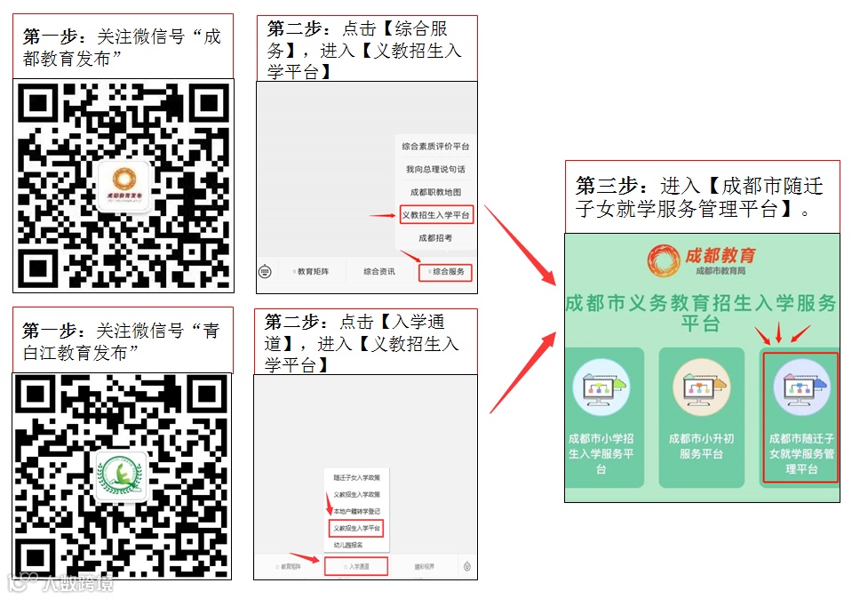Open the keyboard icon beside 教育矩阵 and 综合资讯
This screenshot has width=868, height=599.
point(265,272)
